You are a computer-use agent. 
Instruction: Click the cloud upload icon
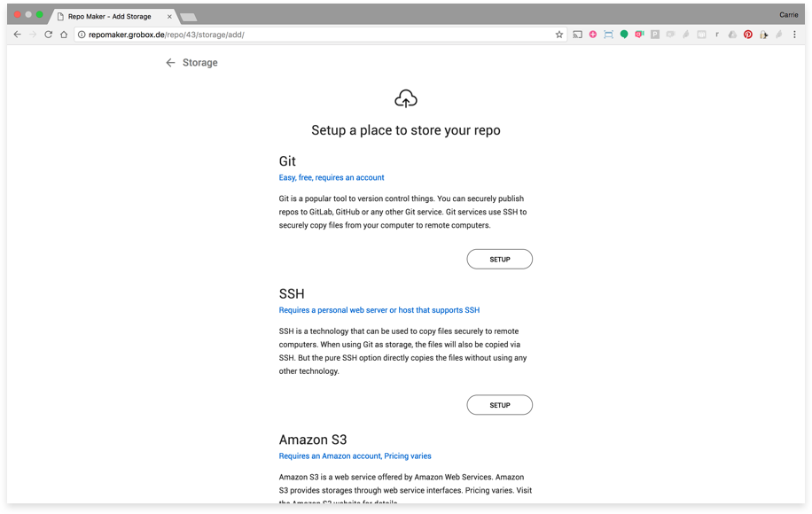406,98
